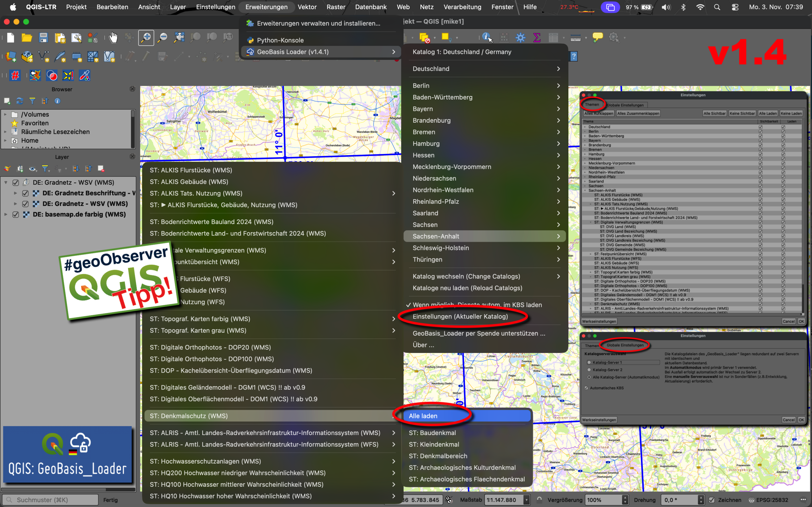The height and width of the screenshot is (507, 812).
Task: Select the Pan Map hand tool
Action: [x=114, y=38]
